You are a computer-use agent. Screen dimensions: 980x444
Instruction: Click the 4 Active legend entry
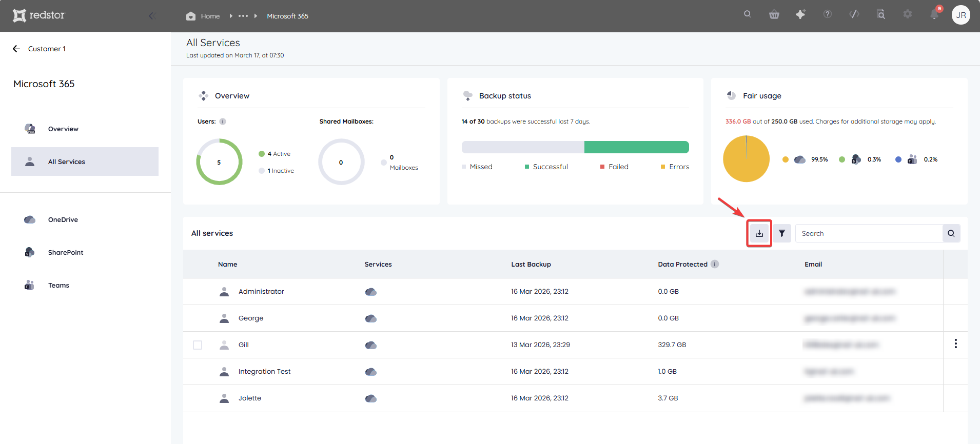coord(275,154)
